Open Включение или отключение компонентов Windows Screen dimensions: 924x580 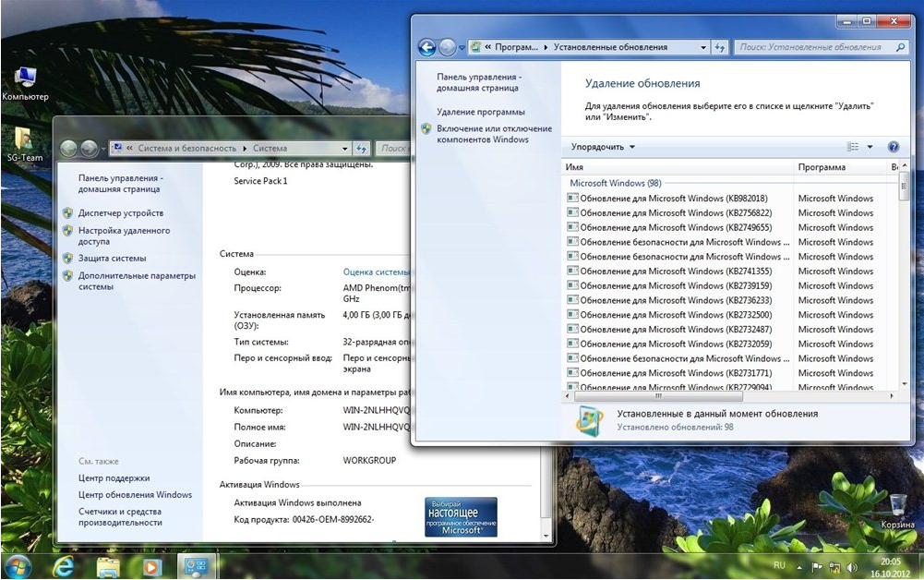pos(495,134)
